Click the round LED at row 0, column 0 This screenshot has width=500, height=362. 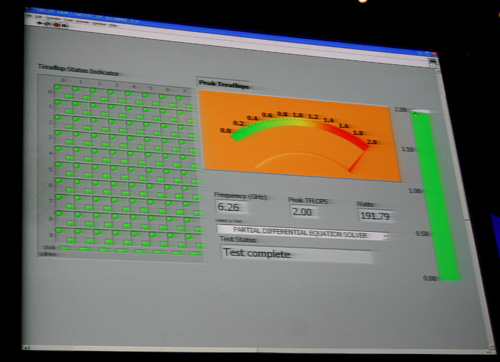click(x=58, y=87)
